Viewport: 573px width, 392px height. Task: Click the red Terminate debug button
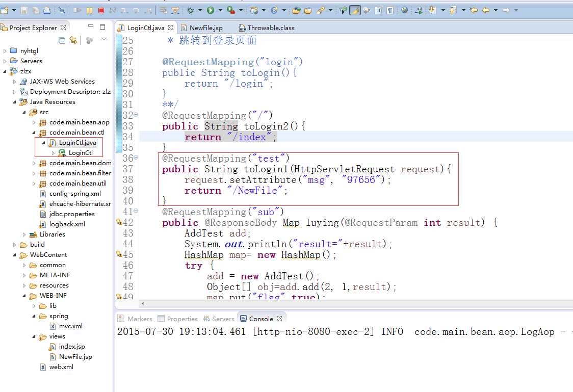[101, 10]
